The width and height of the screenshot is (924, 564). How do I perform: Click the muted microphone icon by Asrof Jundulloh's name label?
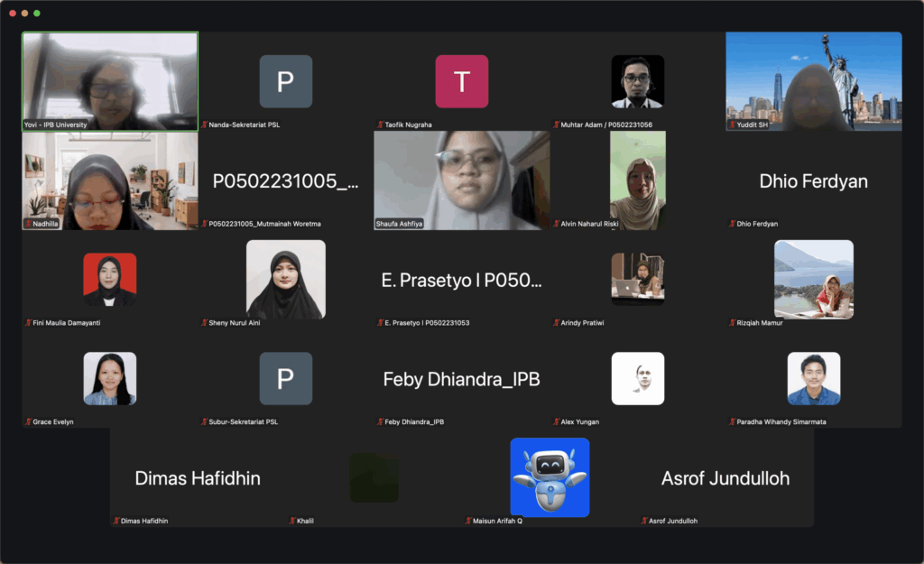click(x=644, y=521)
